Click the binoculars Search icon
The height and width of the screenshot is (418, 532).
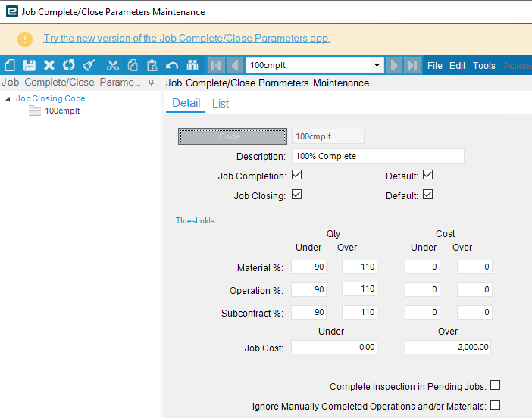[192, 65]
